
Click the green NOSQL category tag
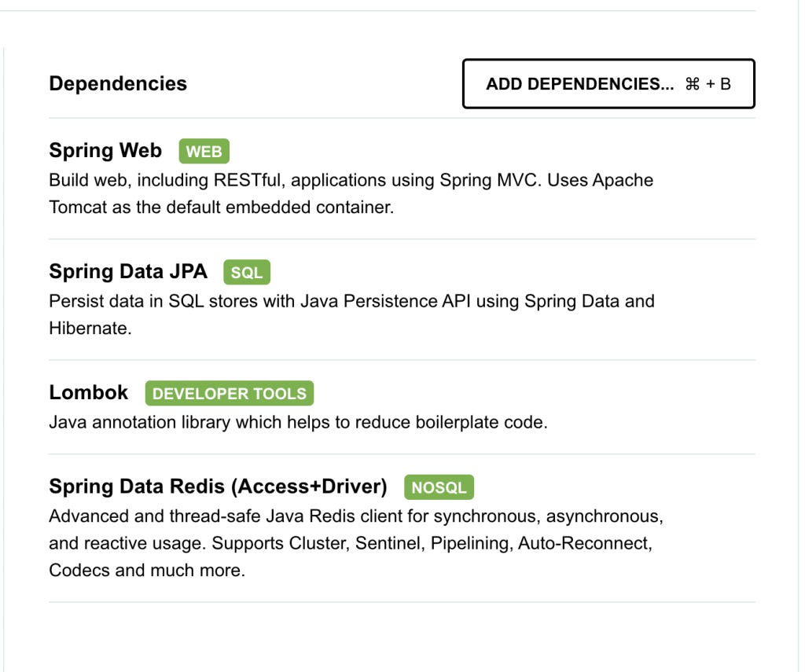tap(439, 487)
